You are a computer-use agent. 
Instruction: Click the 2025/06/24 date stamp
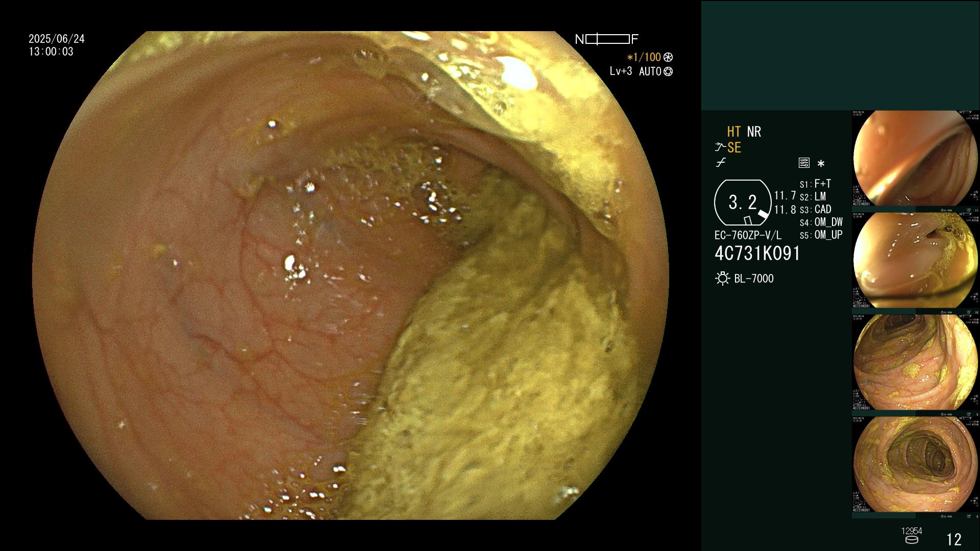(x=57, y=39)
